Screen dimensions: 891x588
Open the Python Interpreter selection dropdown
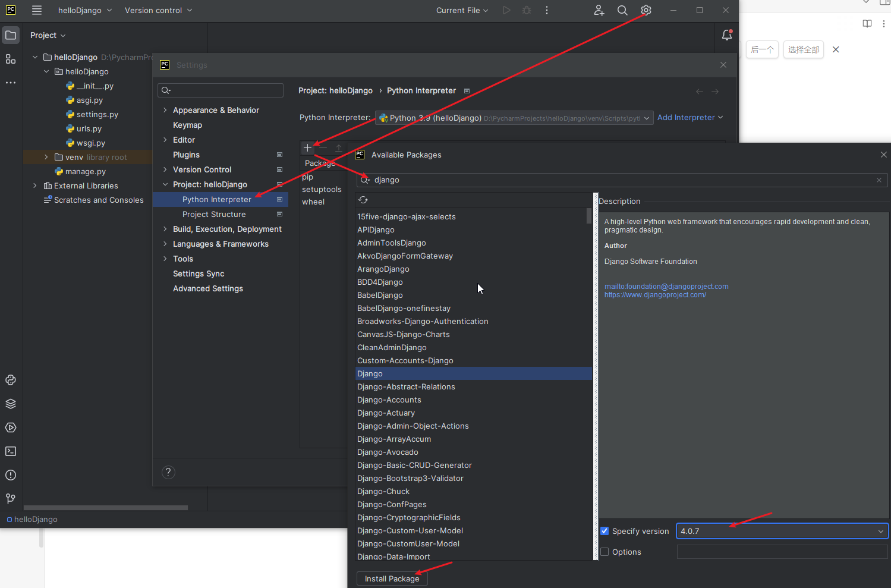coord(514,118)
